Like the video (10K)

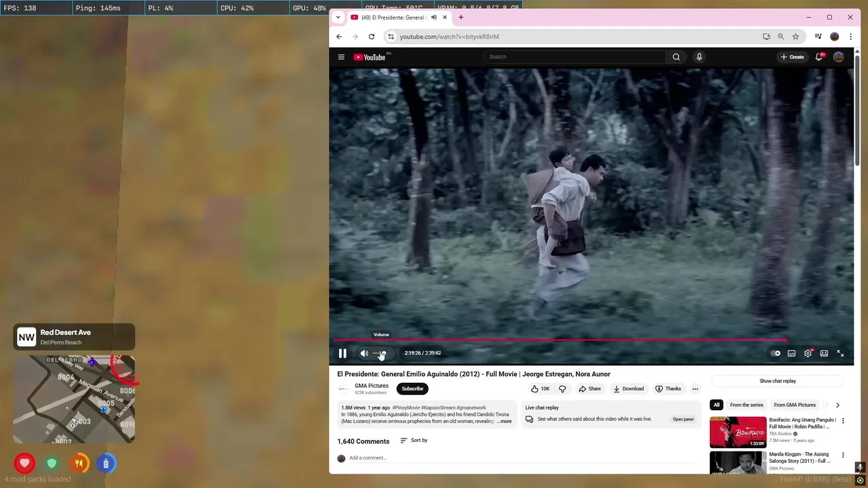pyautogui.click(x=540, y=389)
